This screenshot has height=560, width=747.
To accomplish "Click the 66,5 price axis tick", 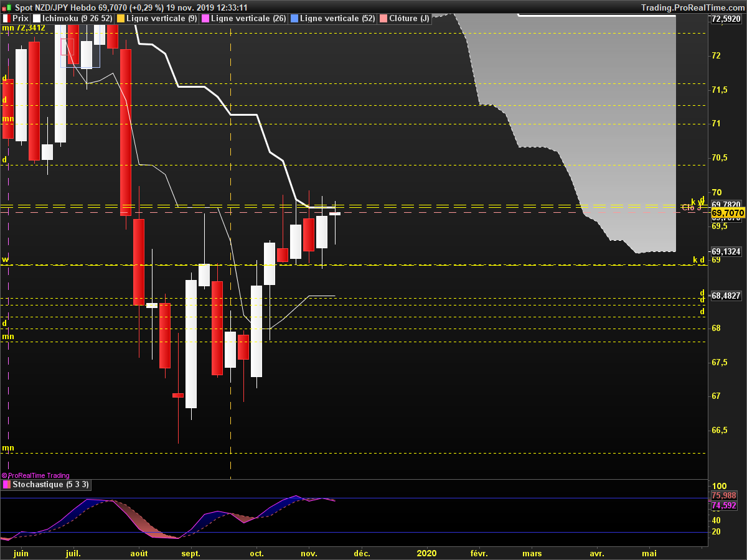I will pos(720,431).
